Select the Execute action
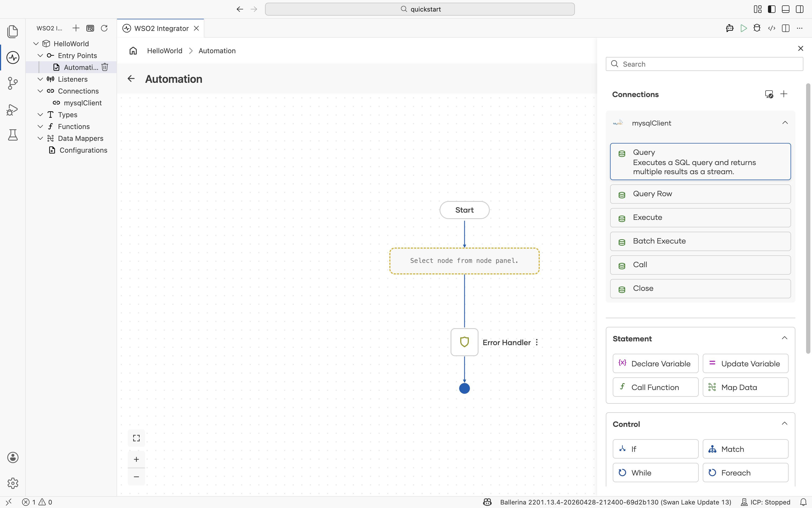The image size is (812, 508). coord(700,218)
